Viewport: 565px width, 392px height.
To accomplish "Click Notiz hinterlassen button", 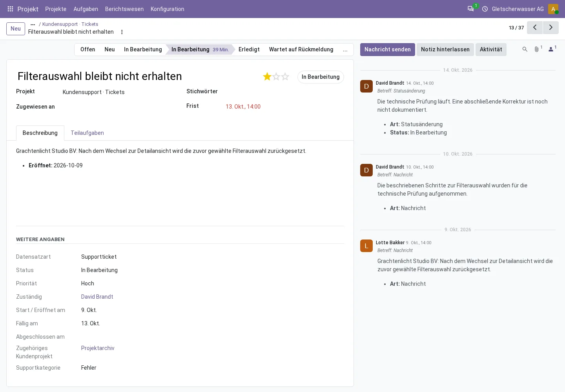I will click(445, 49).
